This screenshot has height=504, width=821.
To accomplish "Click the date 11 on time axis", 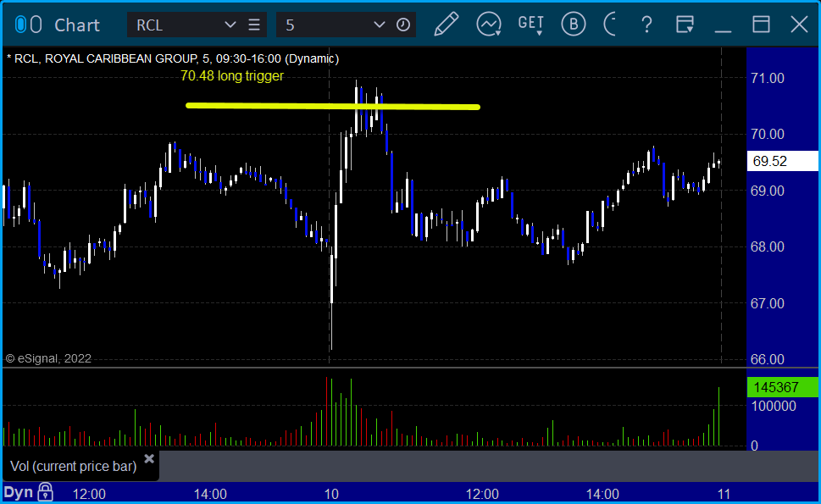I will tap(724, 494).
